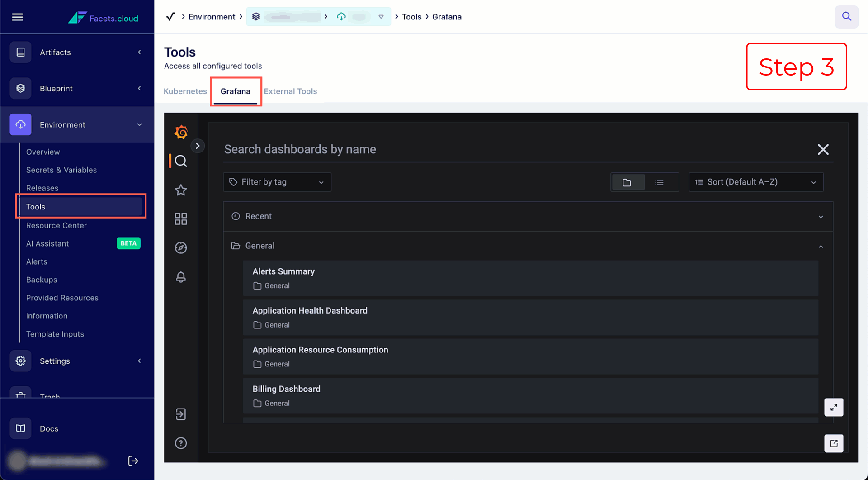Image resolution: width=868 pixels, height=480 pixels.
Task: Open Grafana search dashboards icon
Action: coord(181,161)
